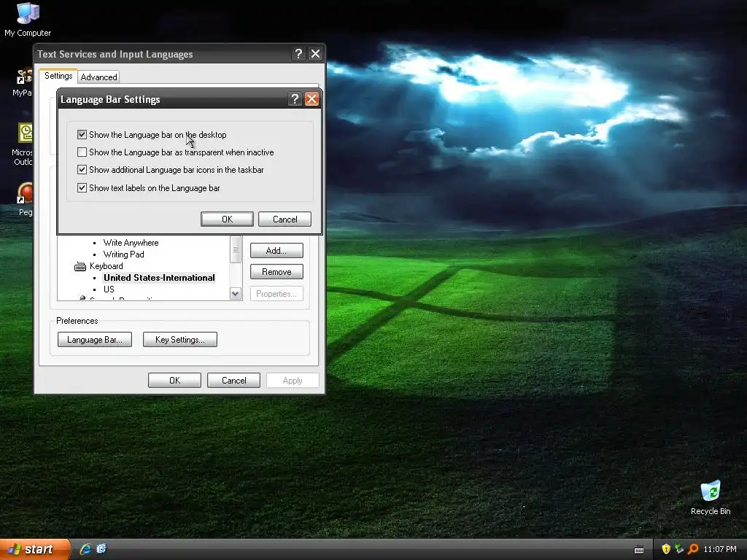Select Writing Pad in services list
The image size is (747, 560).
click(124, 254)
